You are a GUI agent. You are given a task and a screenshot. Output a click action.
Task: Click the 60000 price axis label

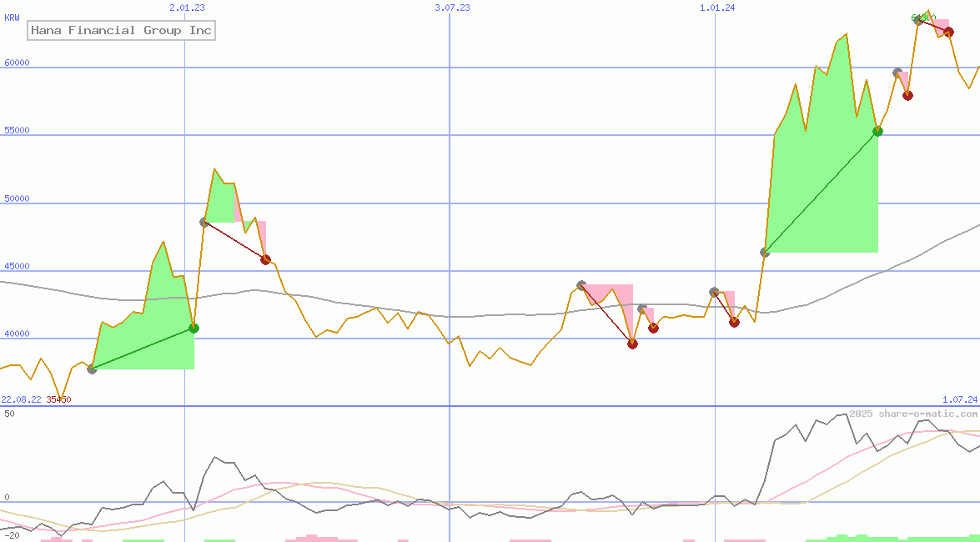click(x=16, y=63)
